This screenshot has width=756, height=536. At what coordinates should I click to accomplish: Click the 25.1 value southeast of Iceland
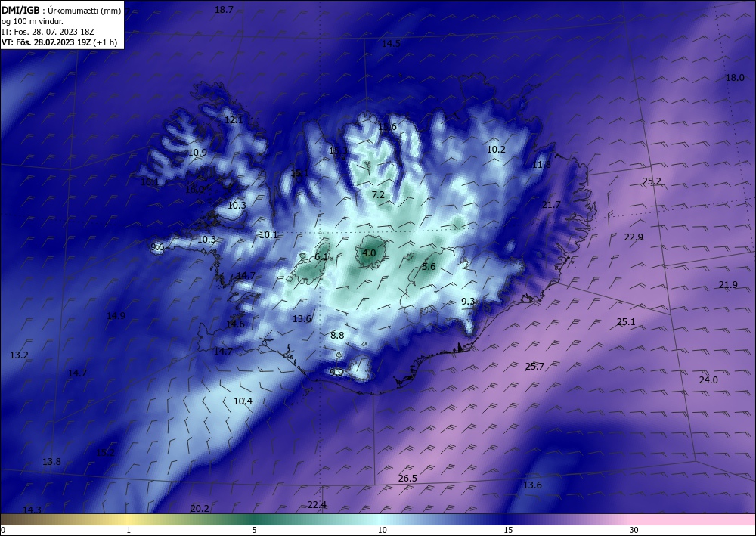point(626,322)
